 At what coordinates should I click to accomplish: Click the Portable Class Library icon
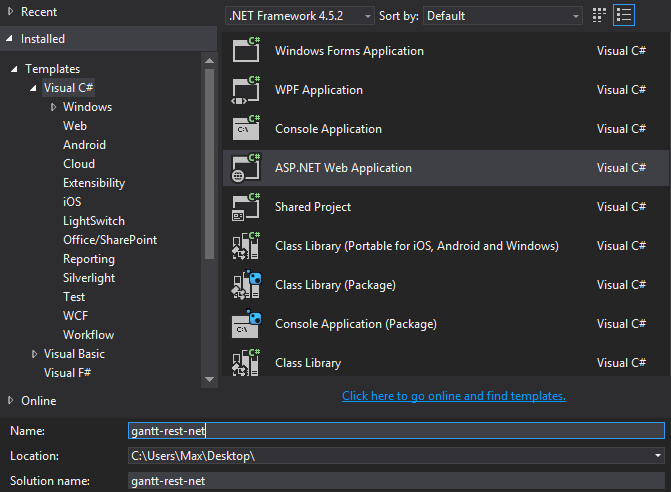pos(246,246)
